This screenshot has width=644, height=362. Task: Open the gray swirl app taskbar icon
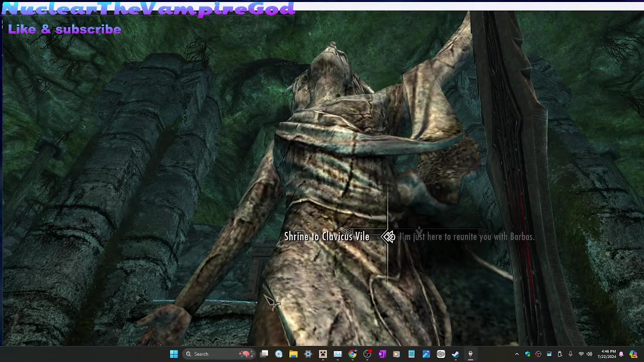tap(441, 354)
